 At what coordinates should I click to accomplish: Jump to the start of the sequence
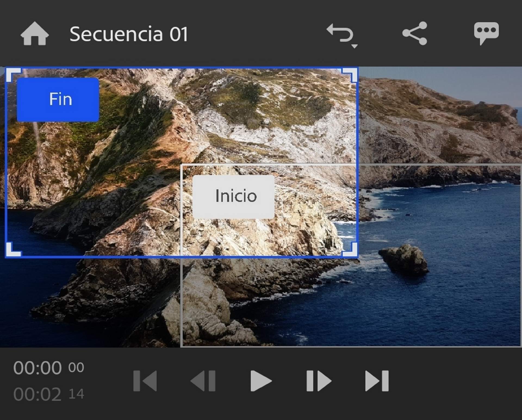pyautogui.click(x=146, y=381)
